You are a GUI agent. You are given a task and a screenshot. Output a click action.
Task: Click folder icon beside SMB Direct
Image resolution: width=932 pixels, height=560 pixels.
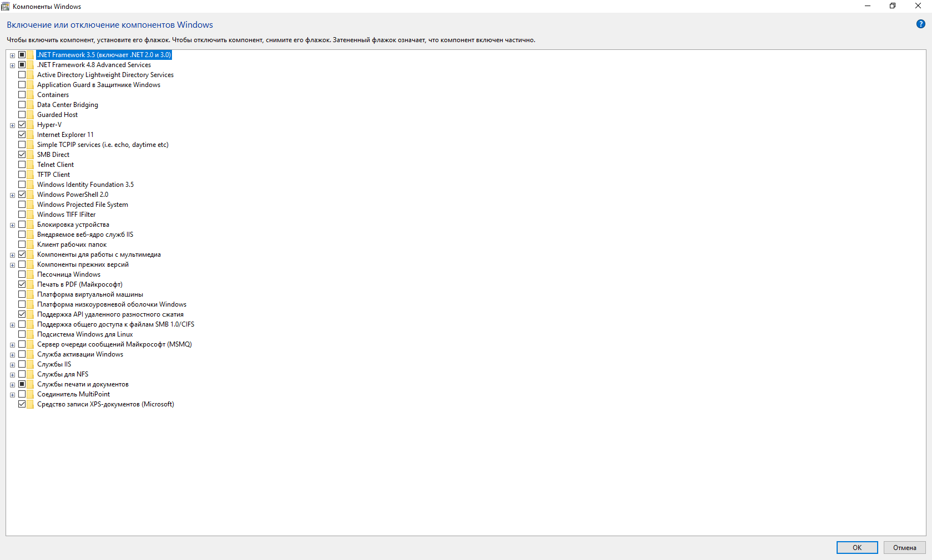(x=31, y=155)
